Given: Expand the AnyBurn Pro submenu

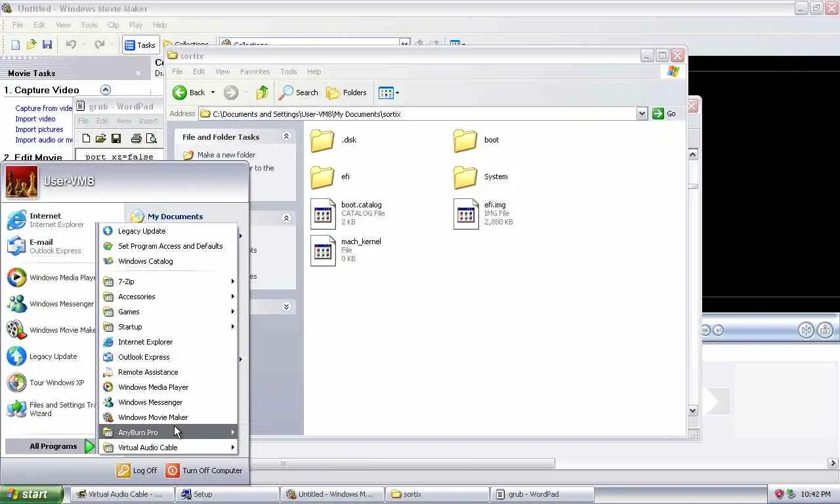Looking at the screenshot, I should 168,432.
